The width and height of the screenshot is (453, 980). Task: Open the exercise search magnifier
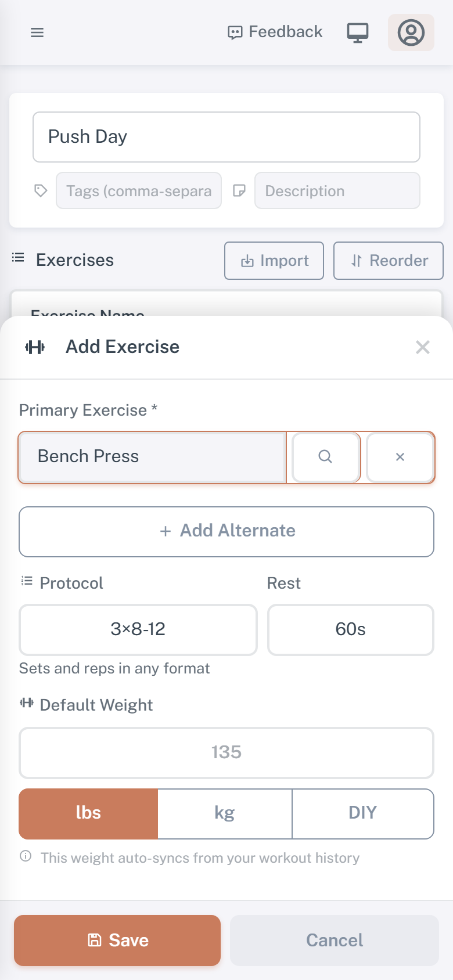click(x=325, y=457)
